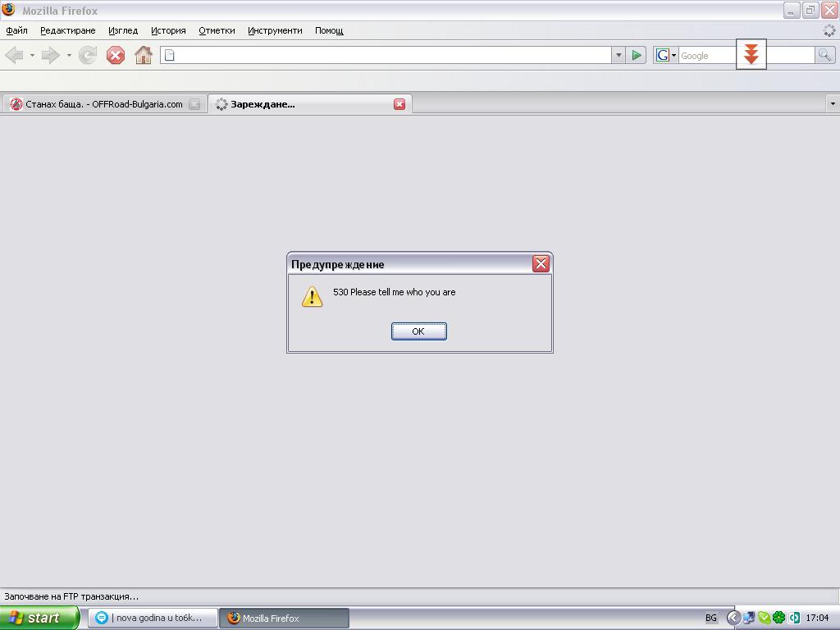Open the История menu
840x630 pixels.
(168, 30)
